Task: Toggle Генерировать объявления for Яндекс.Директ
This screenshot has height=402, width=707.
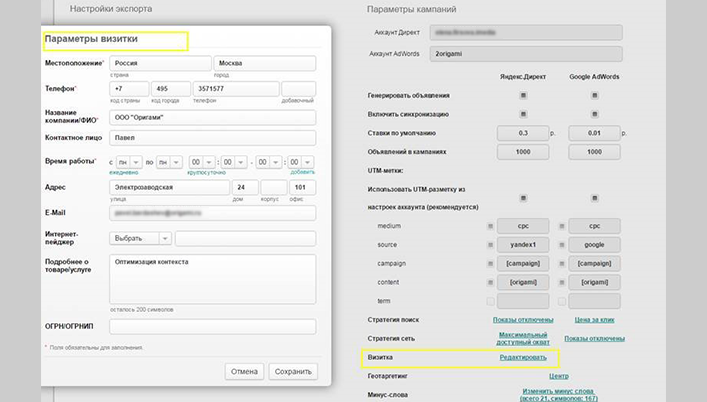Action: 523,96
